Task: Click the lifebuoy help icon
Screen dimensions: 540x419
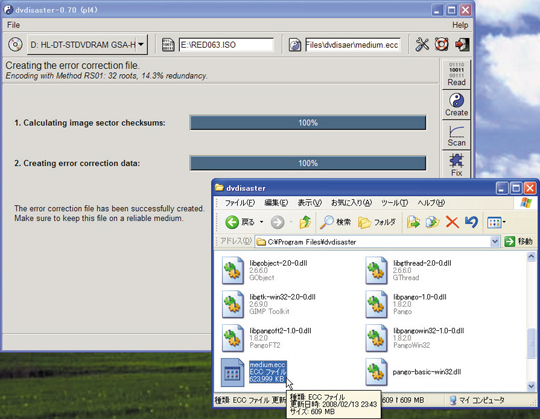Action: [442, 44]
